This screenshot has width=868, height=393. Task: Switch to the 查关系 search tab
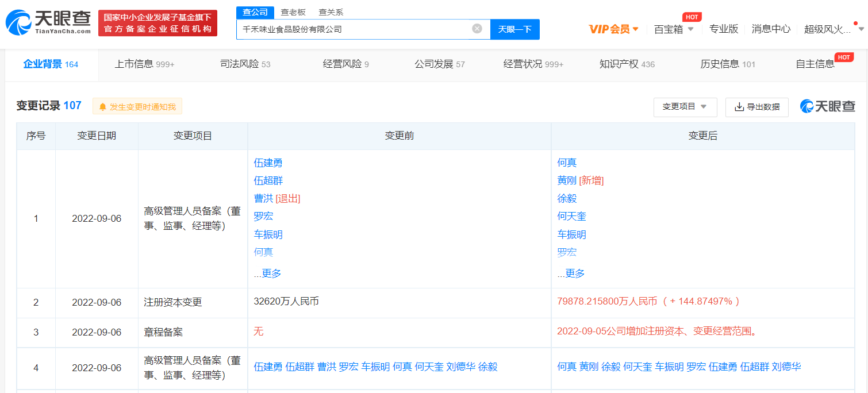pyautogui.click(x=331, y=12)
